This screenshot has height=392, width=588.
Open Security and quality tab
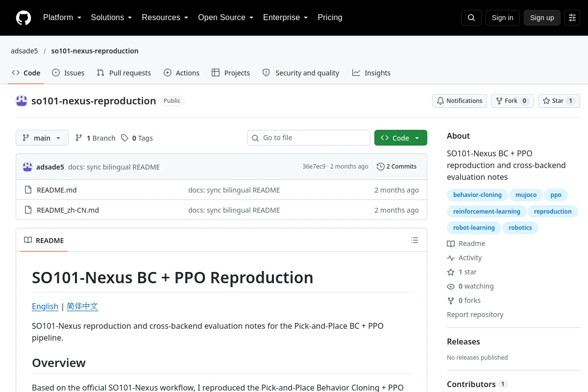click(x=301, y=73)
